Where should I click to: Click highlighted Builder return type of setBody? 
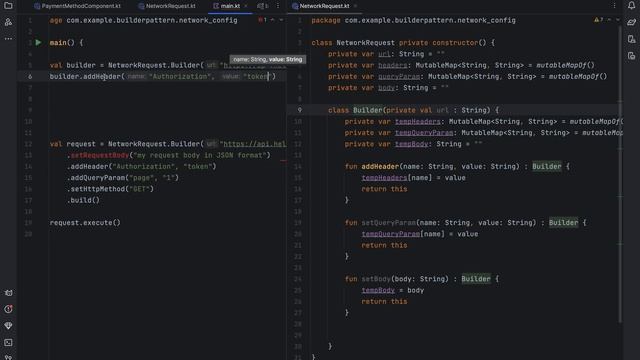pyautogui.click(x=476, y=279)
